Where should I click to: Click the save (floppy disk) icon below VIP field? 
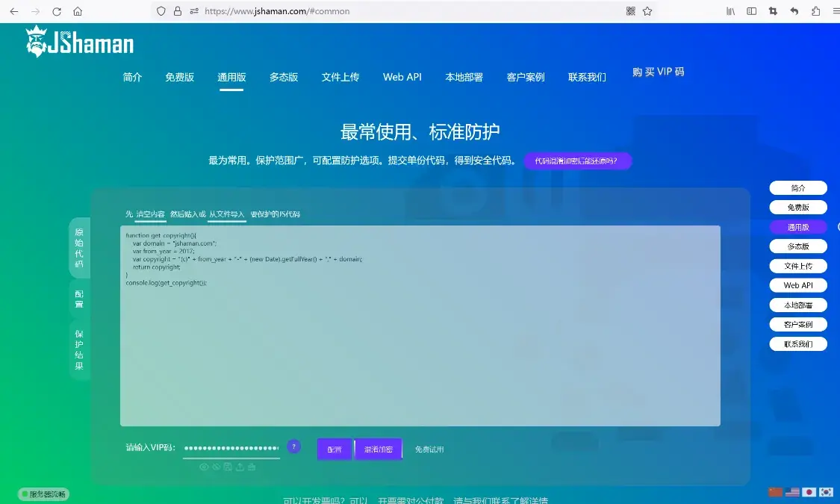click(227, 467)
